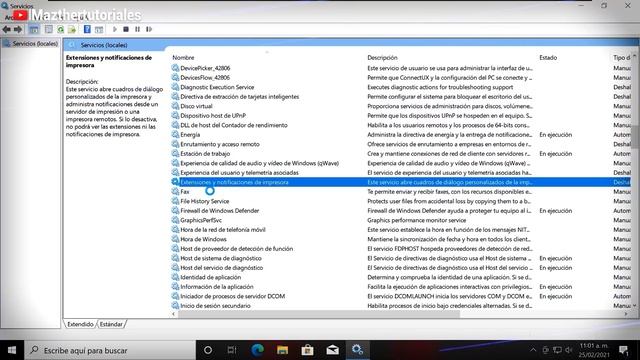Toggle the action pane toolbar icon

[99, 29]
